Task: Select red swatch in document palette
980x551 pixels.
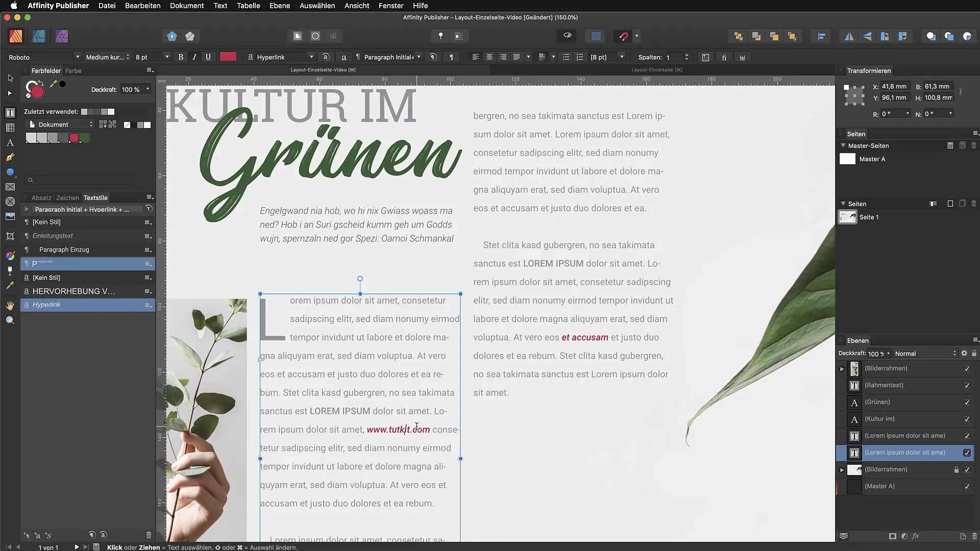Action: (74, 138)
